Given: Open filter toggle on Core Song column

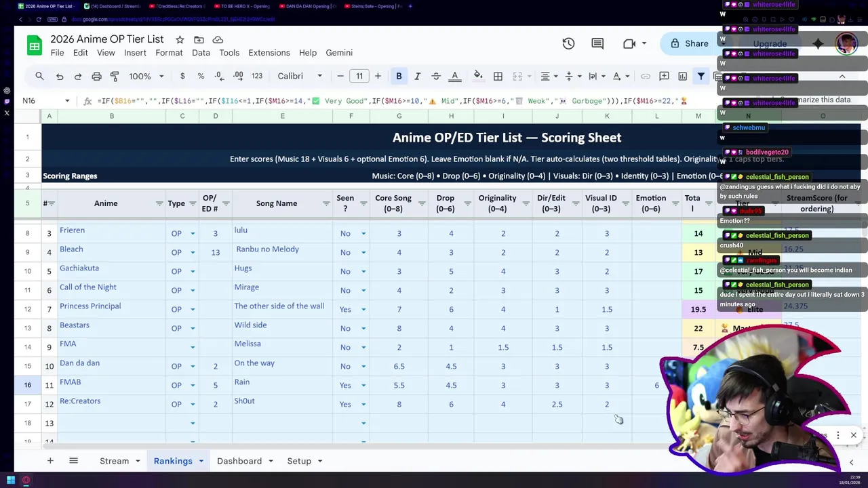Looking at the screenshot, I should click(422, 203).
